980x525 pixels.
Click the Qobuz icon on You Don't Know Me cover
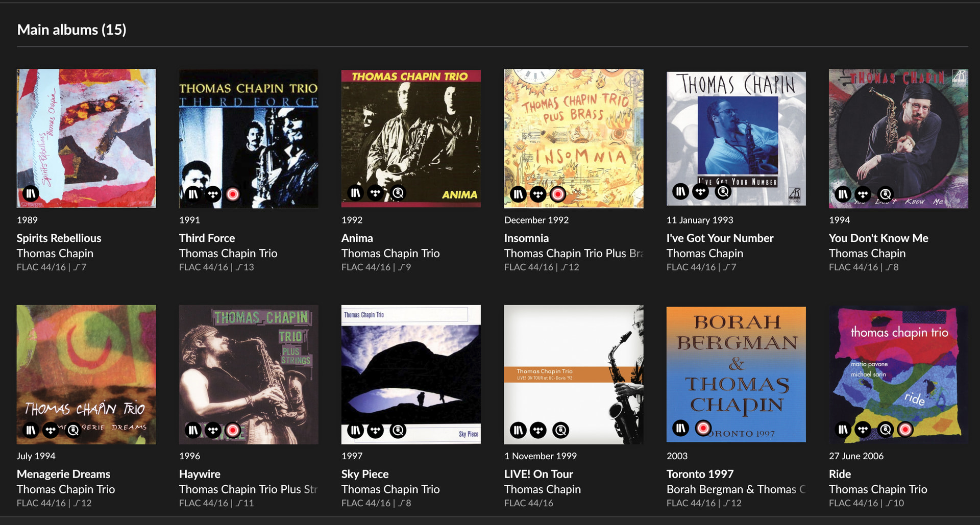[x=886, y=194]
